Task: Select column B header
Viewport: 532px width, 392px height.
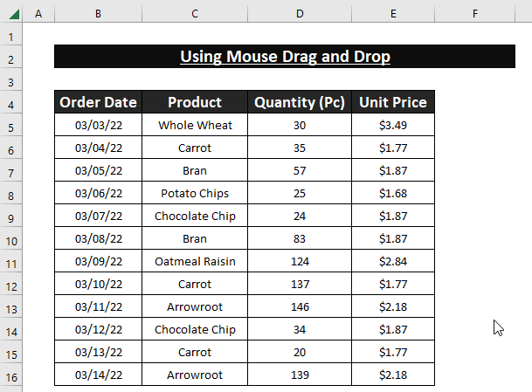Action: coord(98,14)
